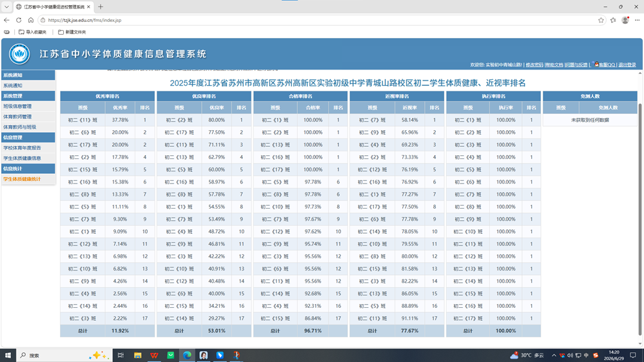
Task: Reload the page with the refresh icon
Action: (x=19, y=20)
